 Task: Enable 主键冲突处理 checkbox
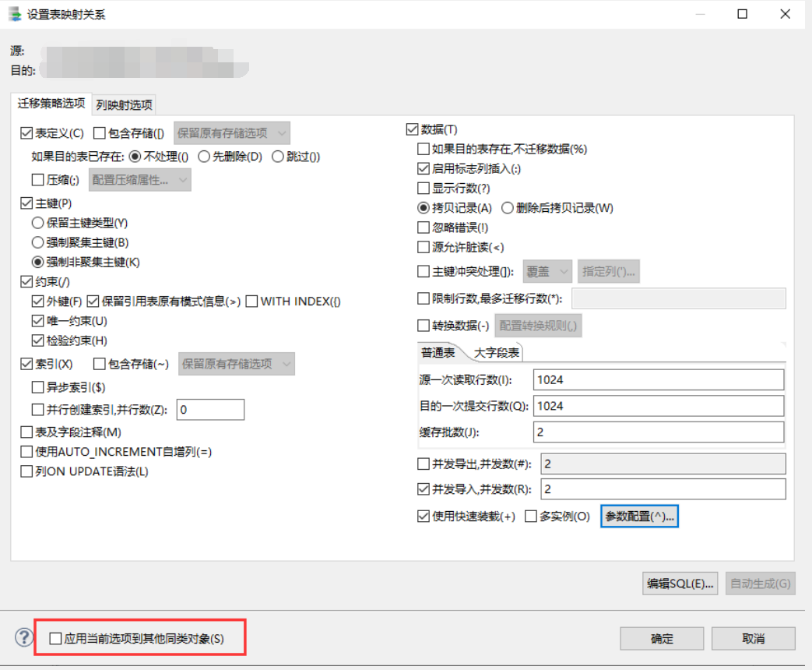coord(424,272)
